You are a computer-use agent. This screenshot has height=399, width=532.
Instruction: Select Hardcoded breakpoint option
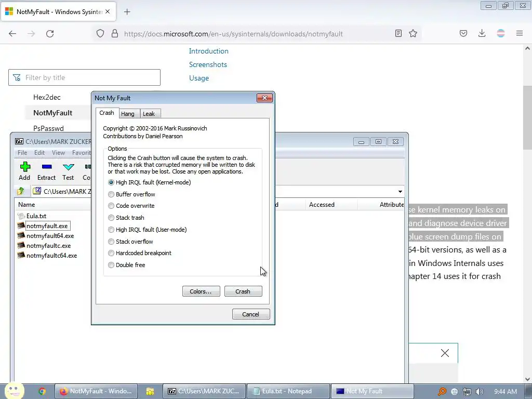(x=139, y=253)
